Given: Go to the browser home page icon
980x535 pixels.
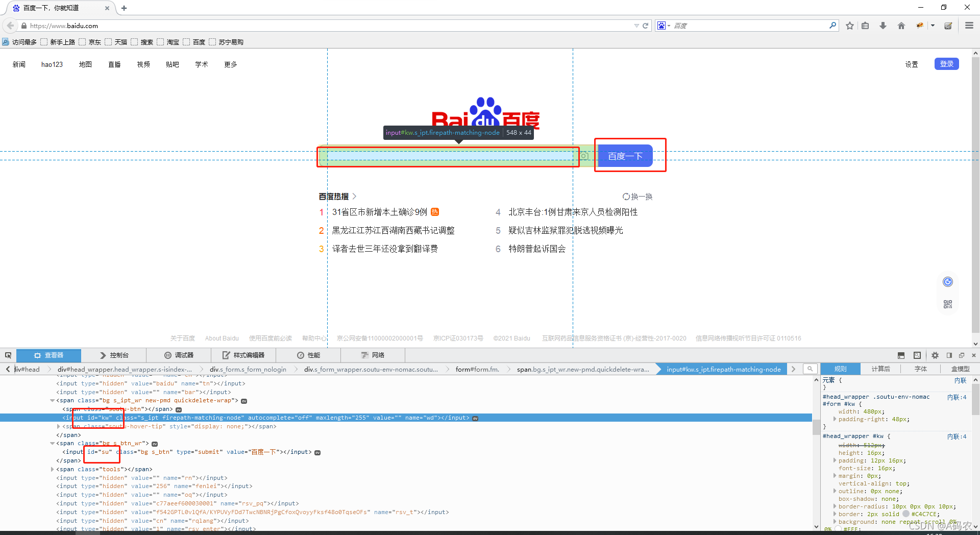Looking at the screenshot, I should pyautogui.click(x=901, y=26).
